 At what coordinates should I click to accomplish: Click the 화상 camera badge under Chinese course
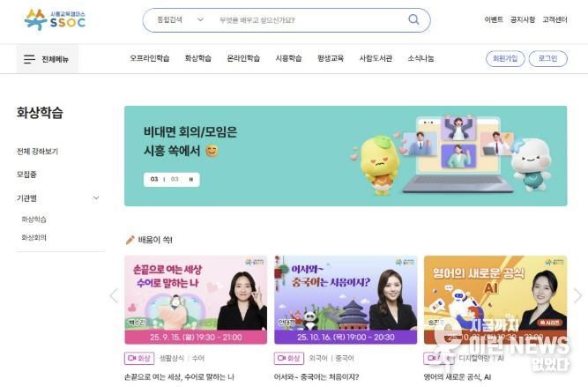(x=289, y=358)
